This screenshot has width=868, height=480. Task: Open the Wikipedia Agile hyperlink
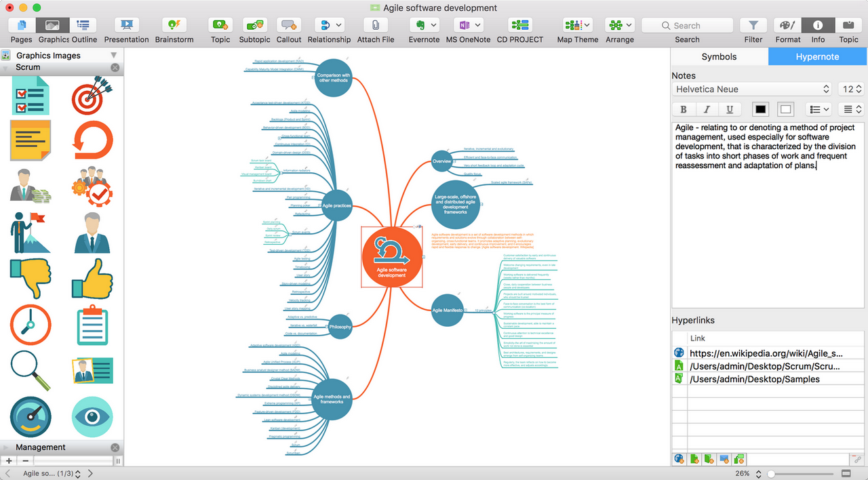pos(766,353)
